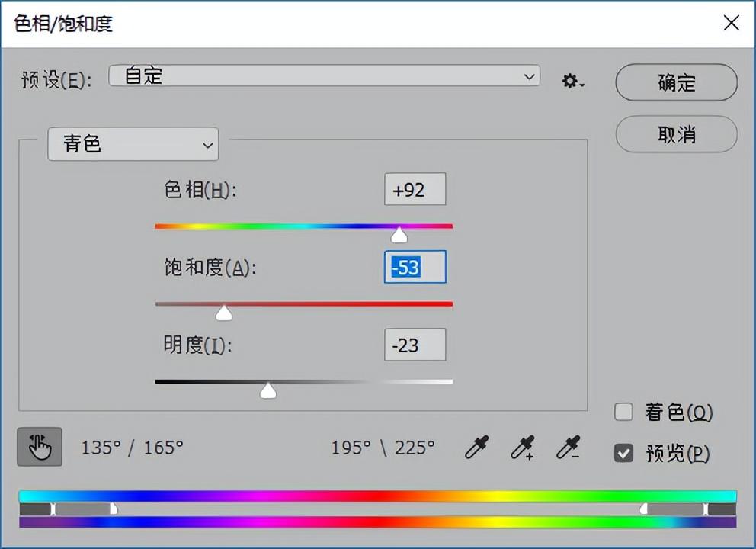This screenshot has height=549, width=756.
Task: Select the eyedropper tool
Action: pos(477,448)
